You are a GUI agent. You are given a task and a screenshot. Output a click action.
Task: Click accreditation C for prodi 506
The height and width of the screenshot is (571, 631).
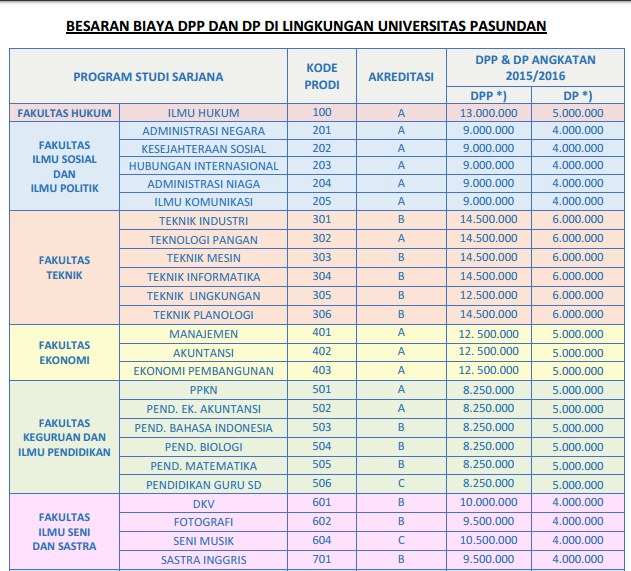(x=401, y=483)
